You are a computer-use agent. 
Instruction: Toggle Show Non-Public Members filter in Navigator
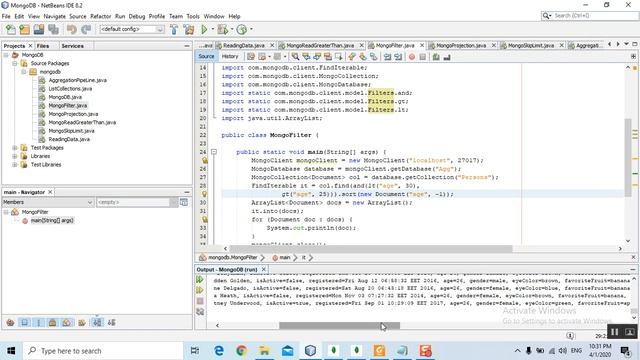pos(53,322)
